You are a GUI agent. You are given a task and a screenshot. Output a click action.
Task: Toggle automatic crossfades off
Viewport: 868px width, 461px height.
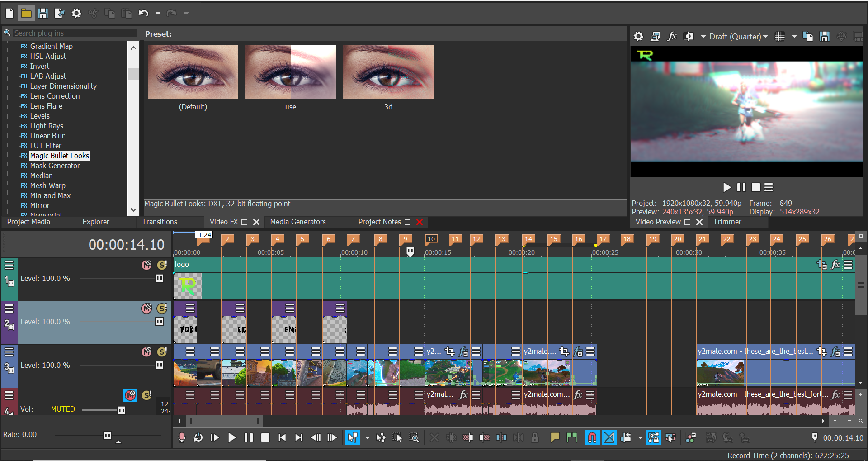click(609, 437)
